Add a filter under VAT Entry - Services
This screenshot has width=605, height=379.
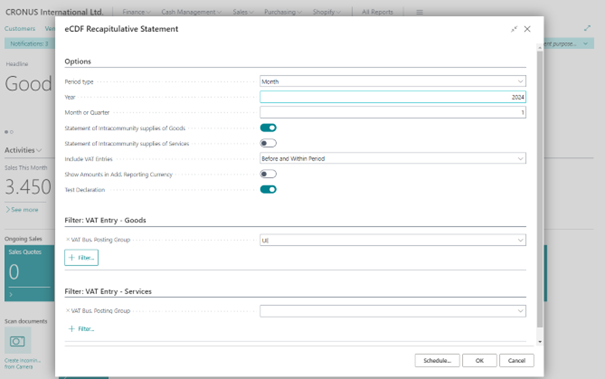(81, 329)
